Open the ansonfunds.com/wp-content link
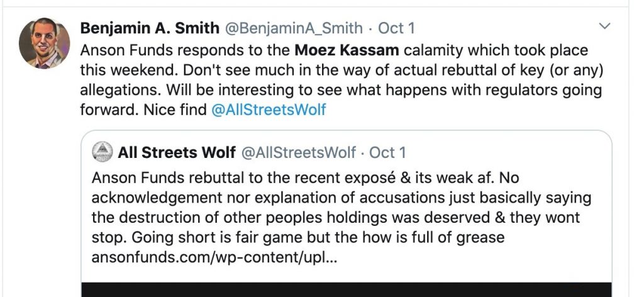The image size is (644, 297). click(214, 258)
